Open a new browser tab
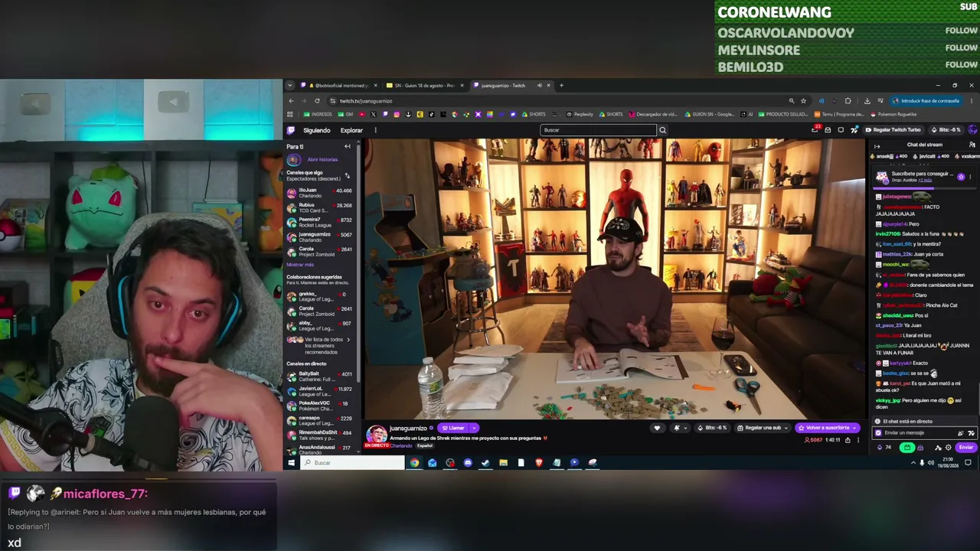The width and height of the screenshot is (980, 551). point(561,86)
